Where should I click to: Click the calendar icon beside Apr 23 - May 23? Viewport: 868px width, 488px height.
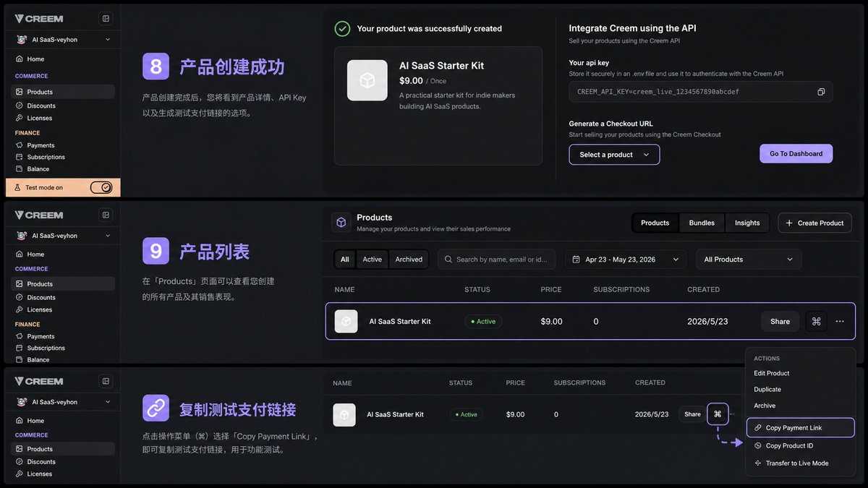coord(576,260)
